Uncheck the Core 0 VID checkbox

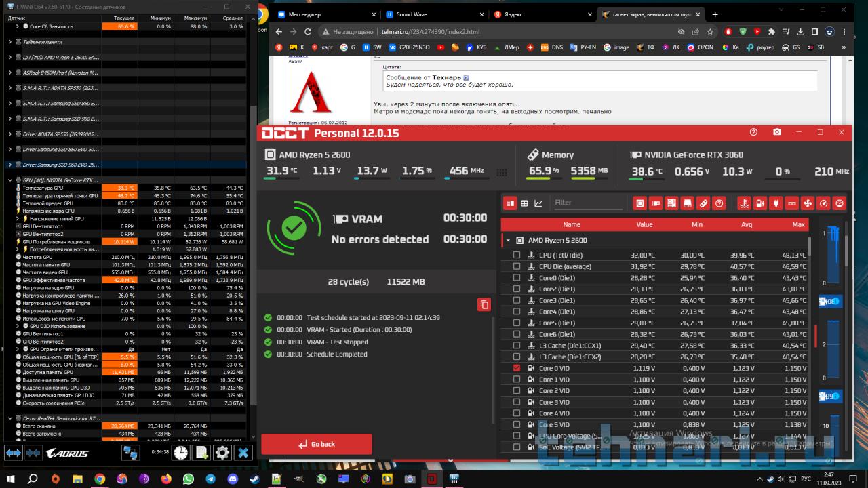pyautogui.click(x=517, y=368)
